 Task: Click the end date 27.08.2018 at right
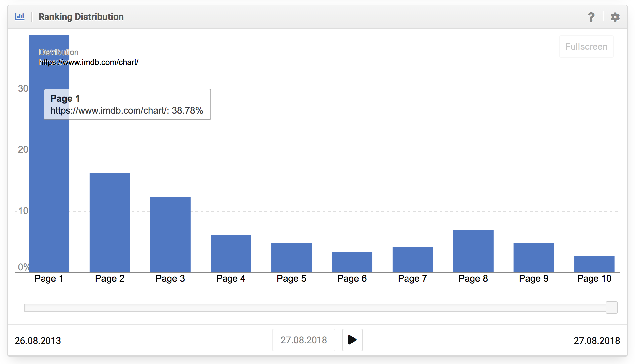(x=597, y=341)
